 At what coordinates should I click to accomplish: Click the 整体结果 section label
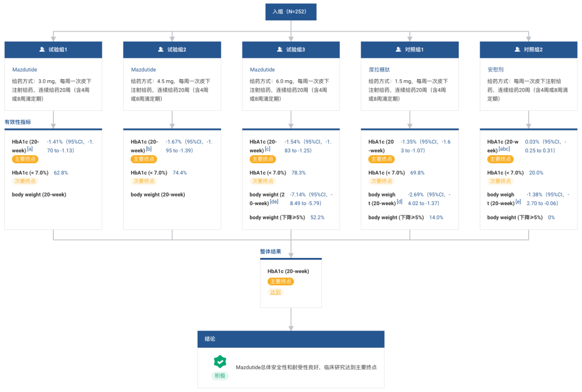pyautogui.click(x=271, y=251)
